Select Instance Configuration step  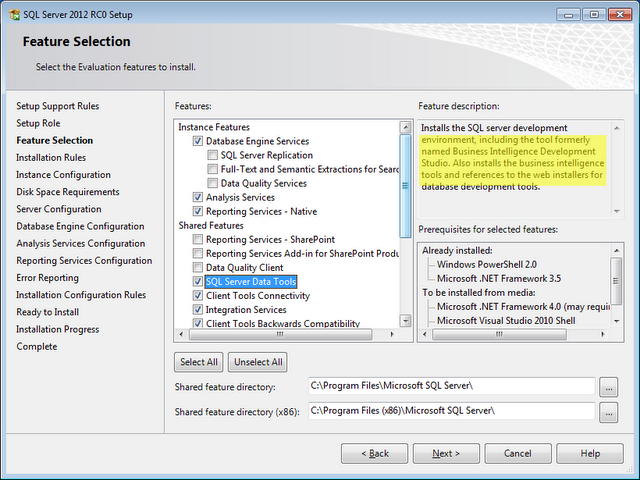point(63,175)
